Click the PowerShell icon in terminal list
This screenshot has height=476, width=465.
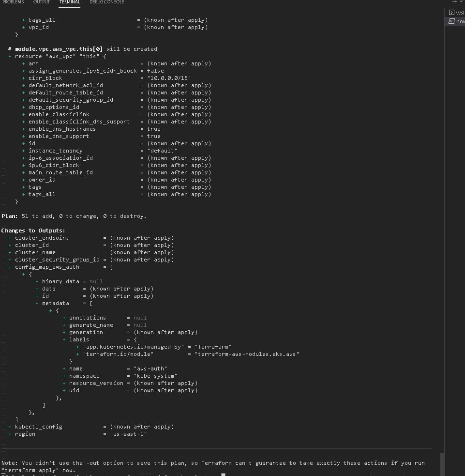452,21
